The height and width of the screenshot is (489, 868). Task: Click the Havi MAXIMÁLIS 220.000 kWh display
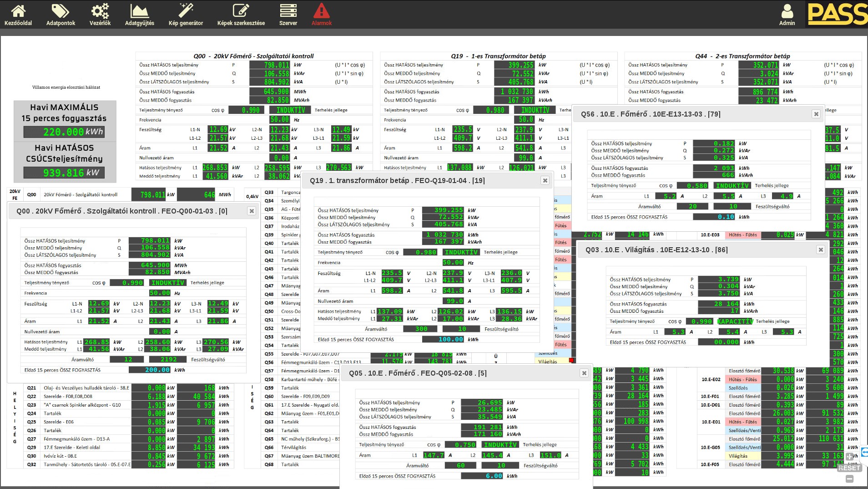click(x=65, y=132)
